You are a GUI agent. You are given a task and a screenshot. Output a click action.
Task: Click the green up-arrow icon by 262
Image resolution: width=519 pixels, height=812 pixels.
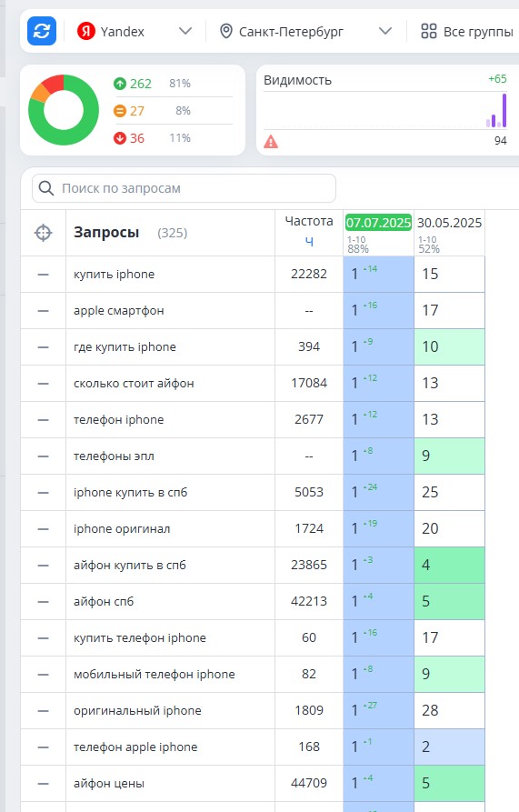tap(120, 84)
